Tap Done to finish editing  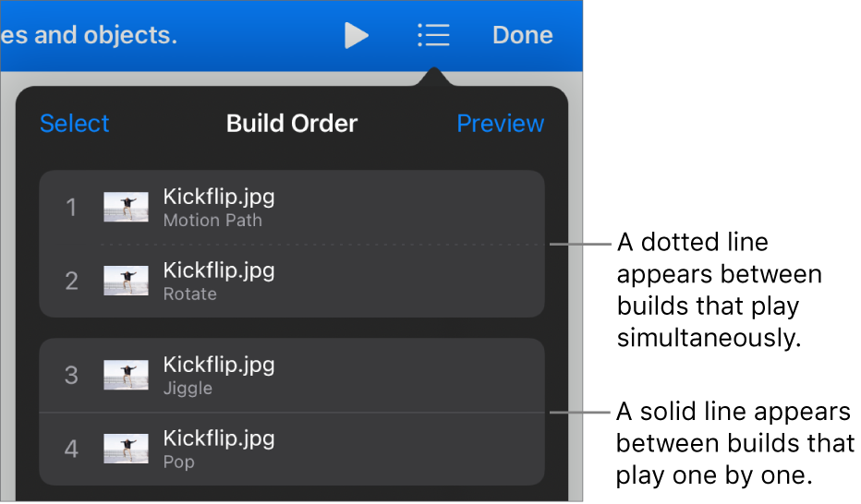(x=522, y=35)
